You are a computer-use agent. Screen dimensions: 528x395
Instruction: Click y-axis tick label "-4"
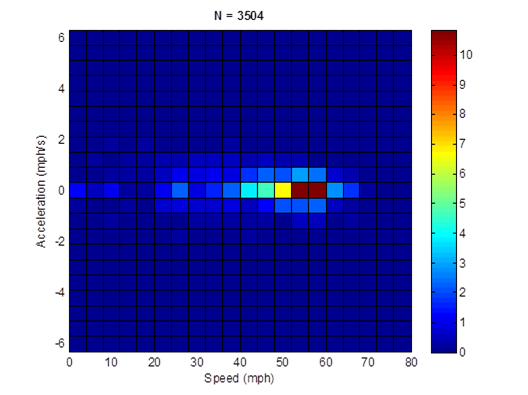pyautogui.click(x=60, y=292)
